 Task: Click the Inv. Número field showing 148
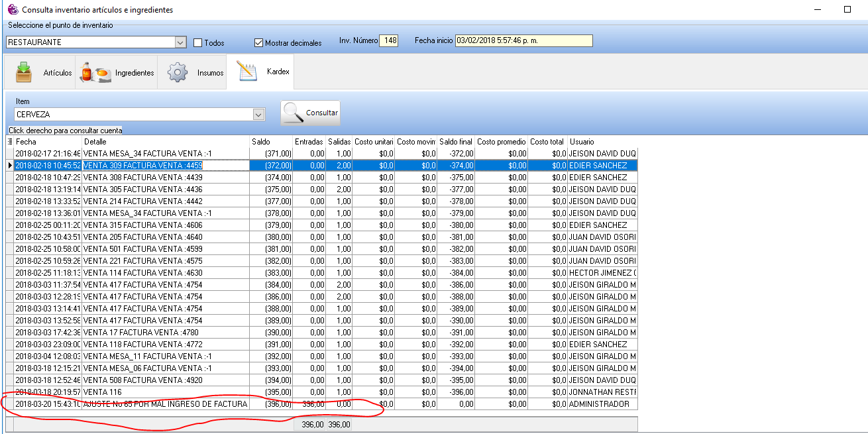(x=389, y=41)
